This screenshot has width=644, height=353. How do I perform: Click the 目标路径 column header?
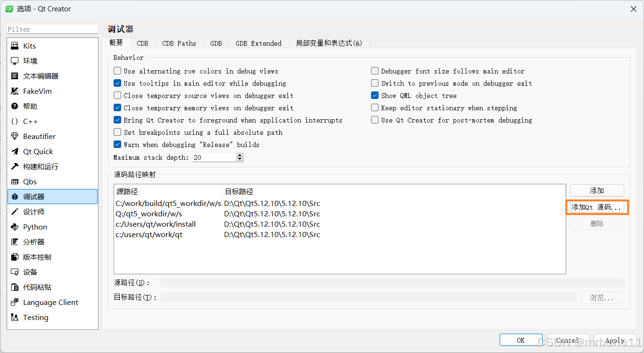pyautogui.click(x=394, y=191)
